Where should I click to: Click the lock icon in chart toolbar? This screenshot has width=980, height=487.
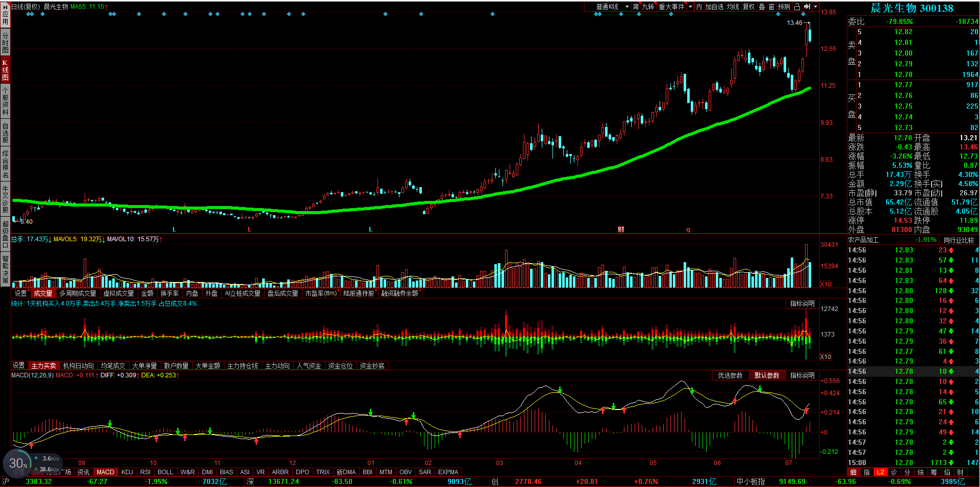pyautogui.click(x=797, y=7)
